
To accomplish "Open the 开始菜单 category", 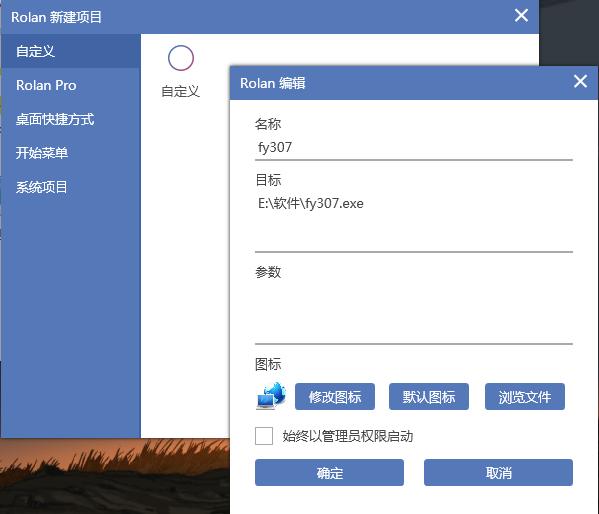I will [x=71, y=153].
